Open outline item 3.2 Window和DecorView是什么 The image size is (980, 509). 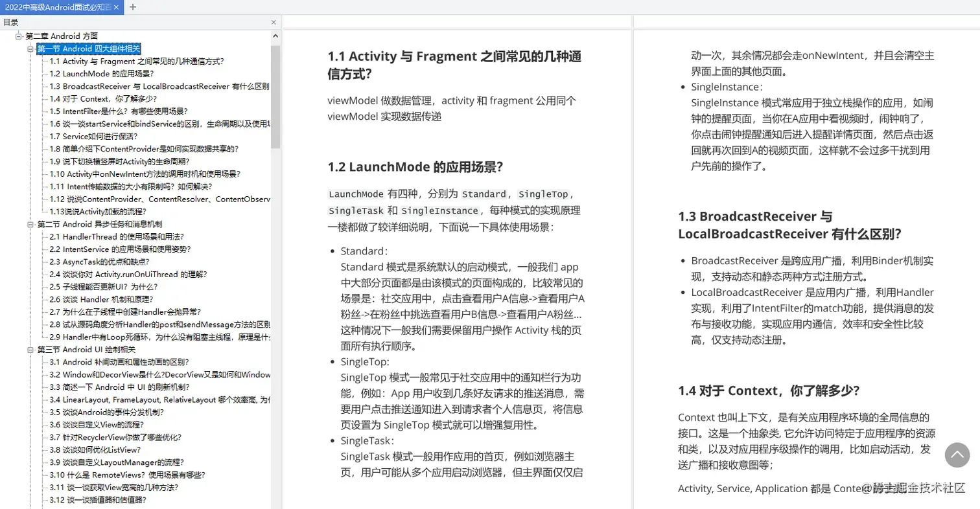point(159,374)
